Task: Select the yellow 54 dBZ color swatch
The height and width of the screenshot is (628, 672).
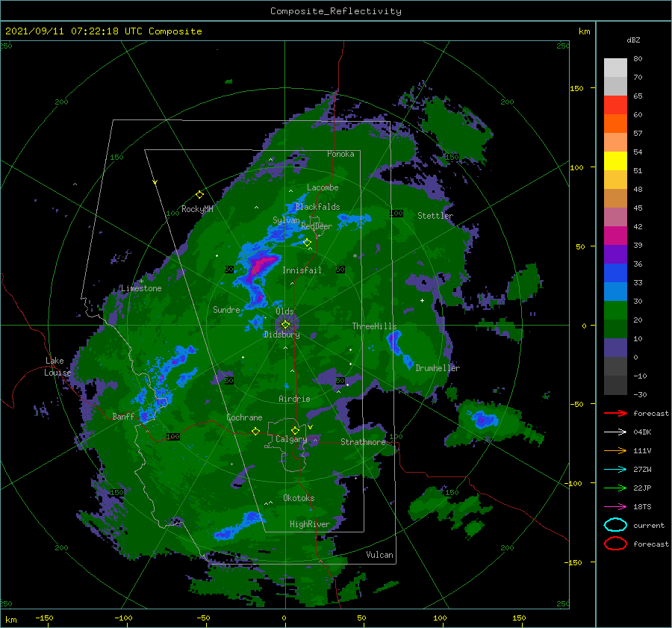Action: (x=615, y=161)
